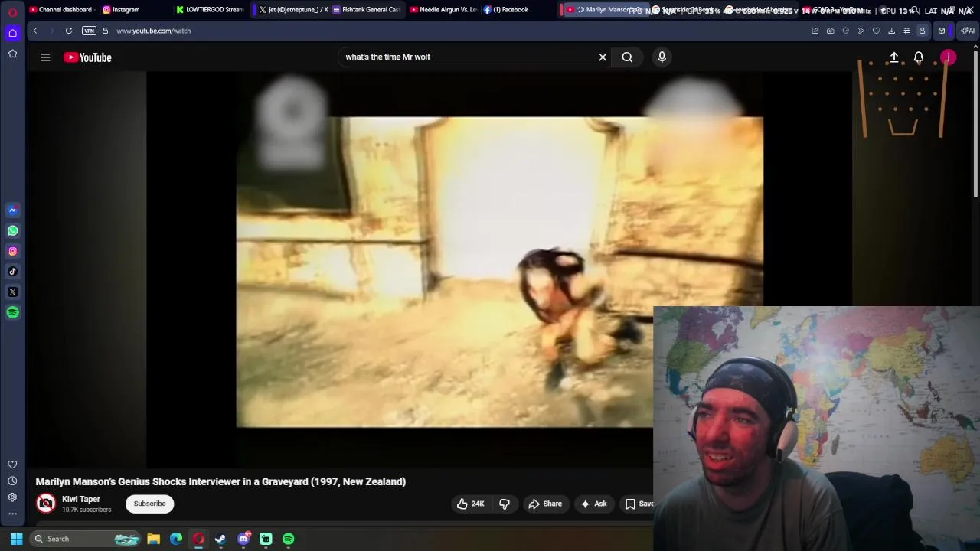Open Kiwi Taper channel avatar

pos(46,503)
